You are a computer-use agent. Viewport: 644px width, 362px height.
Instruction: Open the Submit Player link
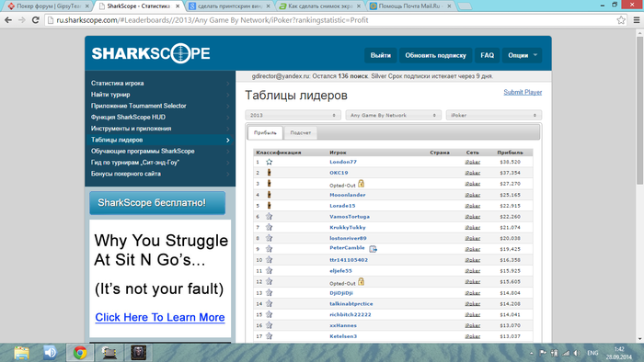(523, 92)
